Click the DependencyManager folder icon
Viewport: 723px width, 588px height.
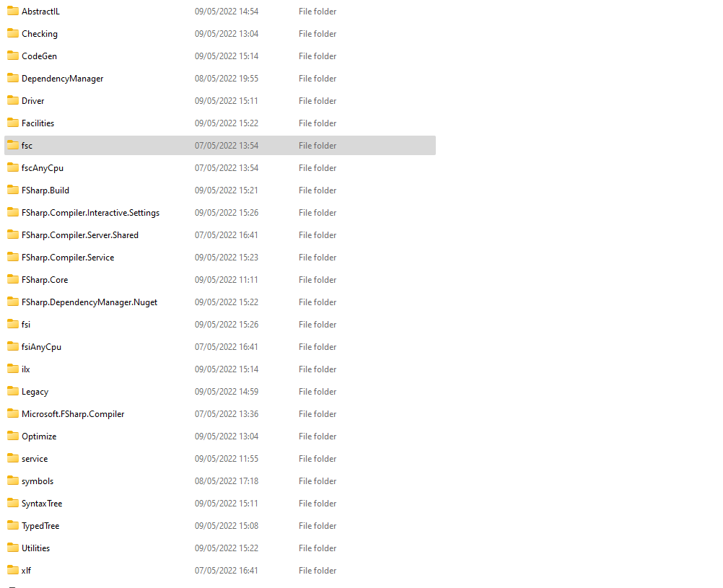pyautogui.click(x=13, y=78)
